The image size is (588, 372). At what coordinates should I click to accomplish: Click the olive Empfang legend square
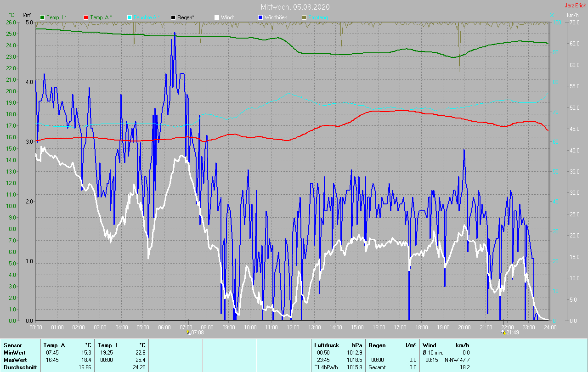(x=304, y=17)
